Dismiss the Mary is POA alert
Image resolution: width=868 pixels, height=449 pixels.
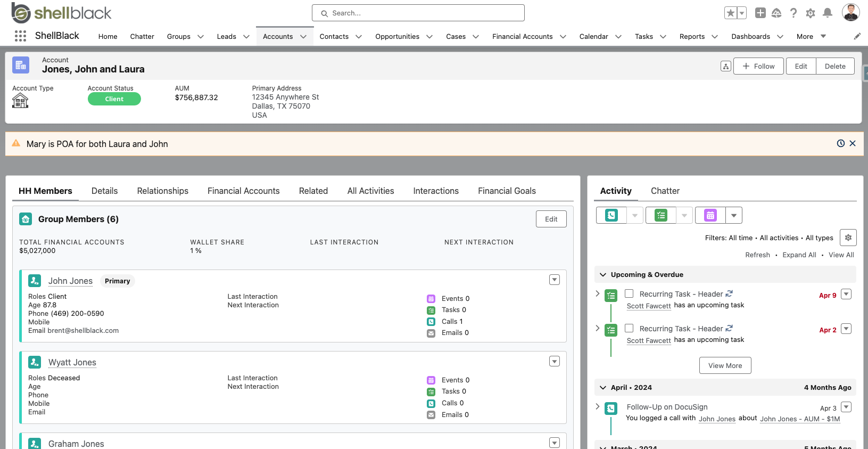853,143
